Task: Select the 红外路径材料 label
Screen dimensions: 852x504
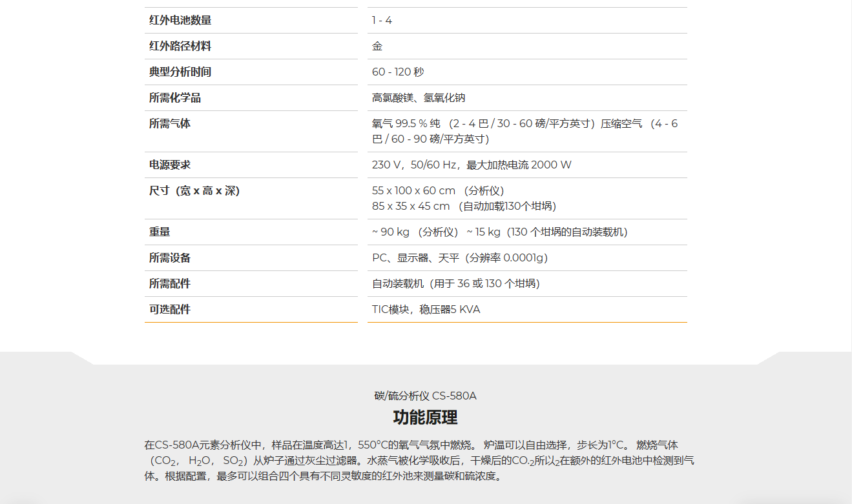Action: [x=180, y=46]
